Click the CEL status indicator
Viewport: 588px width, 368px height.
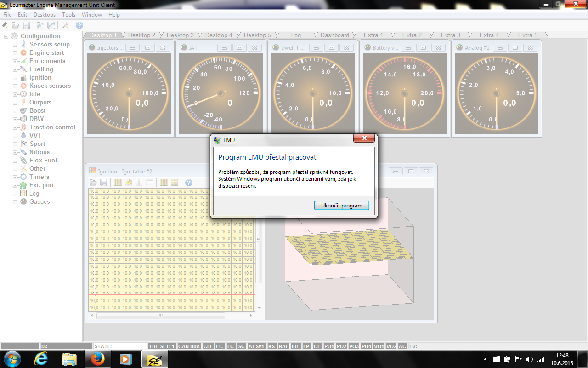coord(208,346)
